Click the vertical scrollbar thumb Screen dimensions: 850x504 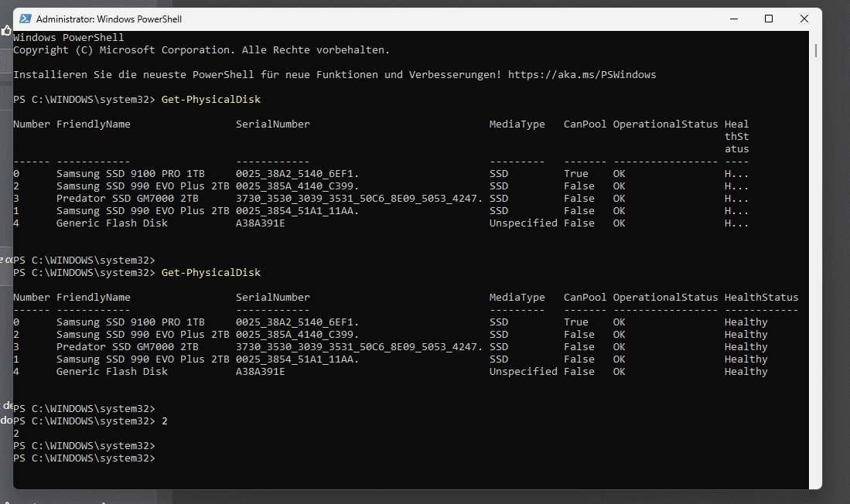(x=816, y=50)
